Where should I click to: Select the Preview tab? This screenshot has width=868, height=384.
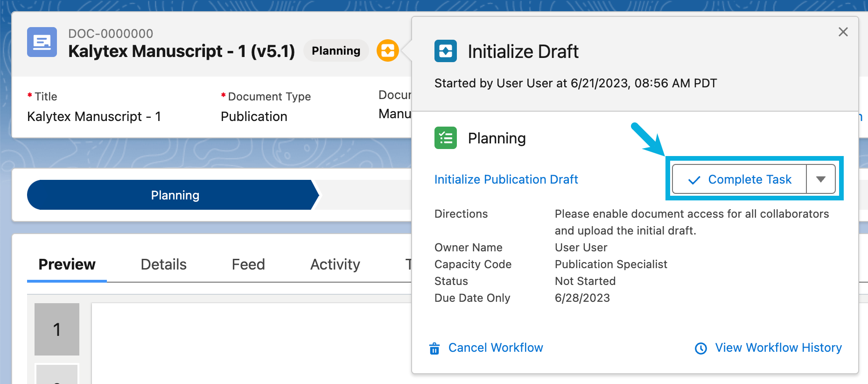pyautogui.click(x=67, y=264)
